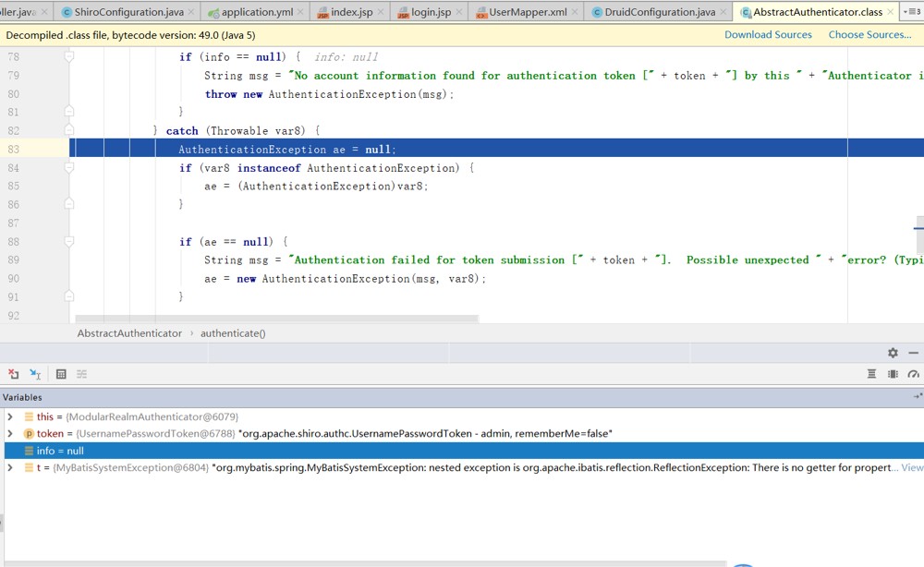Viewport: 924px width, 567px height.
Task: Select the AbstractAuthenticator.class tab
Action: [x=818, y=12]
